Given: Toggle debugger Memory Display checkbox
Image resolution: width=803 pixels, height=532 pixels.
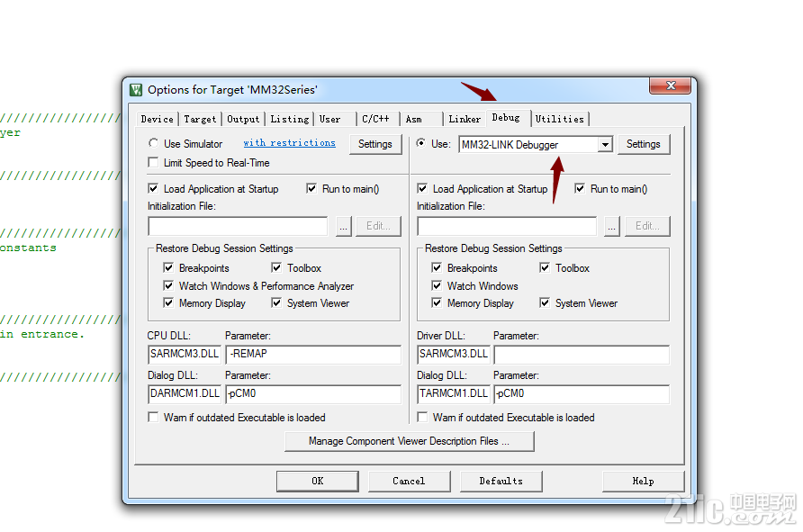Looking at the screenshot, I should (437, 302).
